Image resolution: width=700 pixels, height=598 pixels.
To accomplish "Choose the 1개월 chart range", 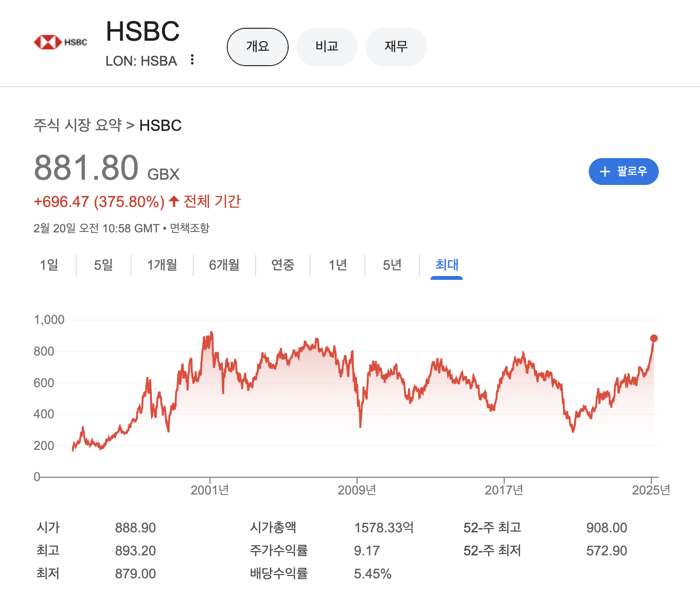I will coord(162,265).
